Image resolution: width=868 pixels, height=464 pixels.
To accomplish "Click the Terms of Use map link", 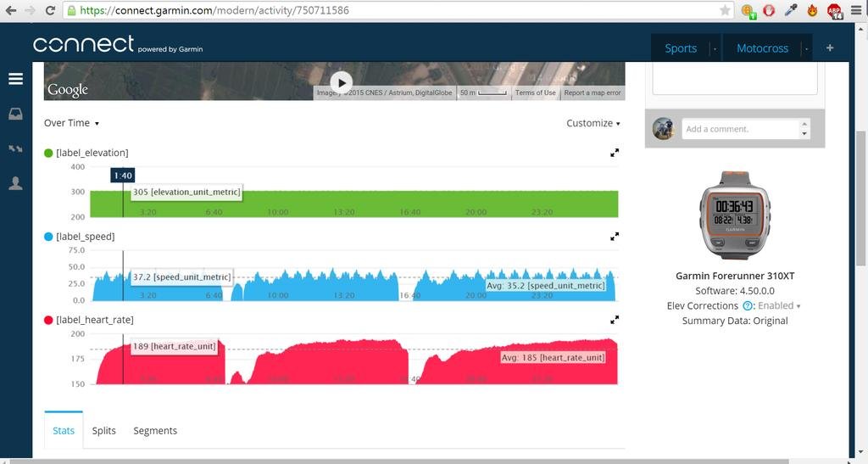I will 535,92.
